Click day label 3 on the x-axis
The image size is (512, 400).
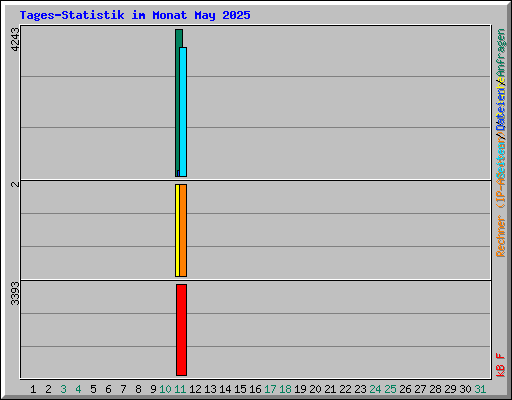[x=63, y=389]
